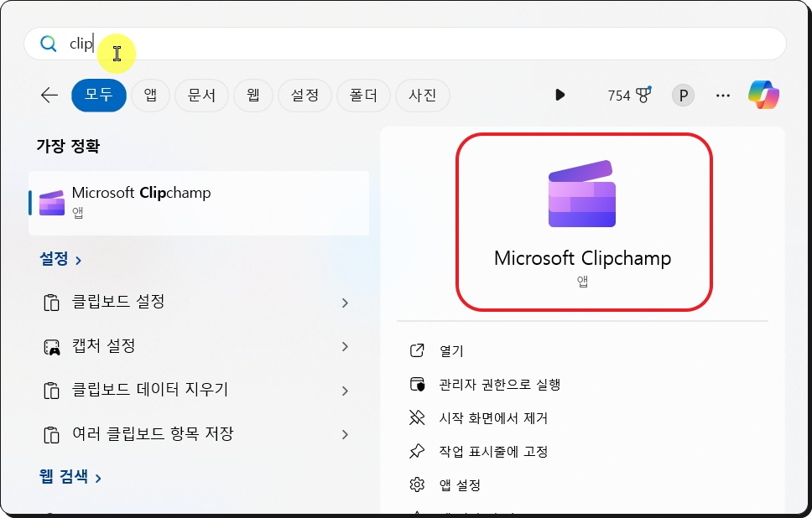Image resolution: width=812 pixels, height=518 pixels.
Task: Open the P account profile
Action: [683, 96]
